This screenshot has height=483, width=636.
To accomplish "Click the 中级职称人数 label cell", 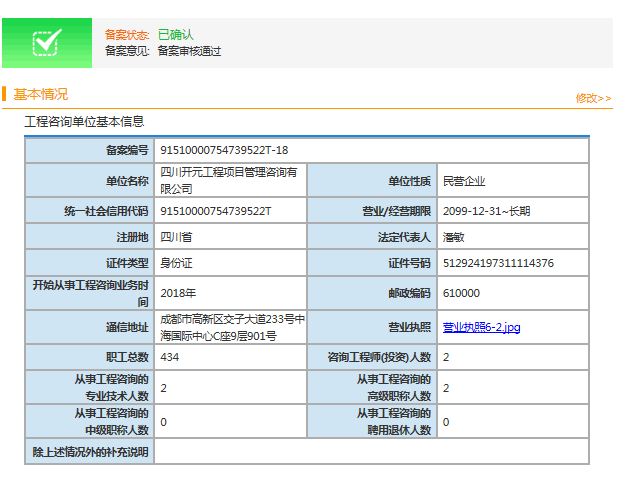I will point(90,422).
